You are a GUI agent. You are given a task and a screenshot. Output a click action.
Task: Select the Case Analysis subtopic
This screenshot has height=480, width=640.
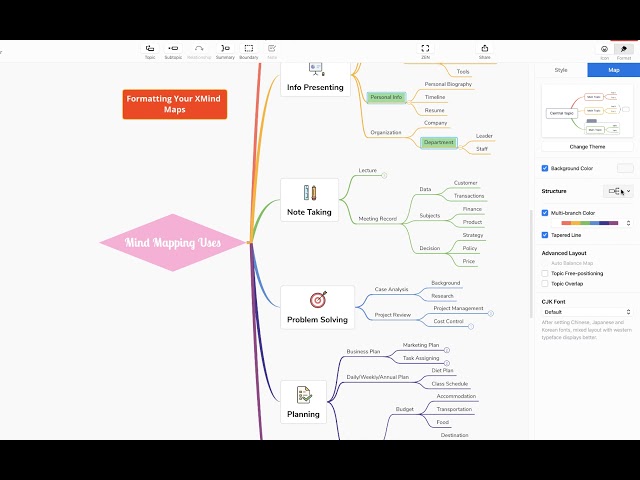(391, 289)
